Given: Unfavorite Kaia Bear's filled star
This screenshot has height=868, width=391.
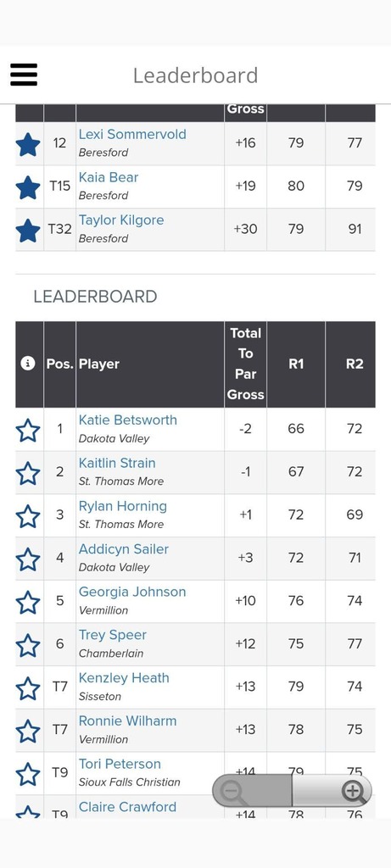Looking at the screenshot, I should pyautogui.click(x=28, y=187).
